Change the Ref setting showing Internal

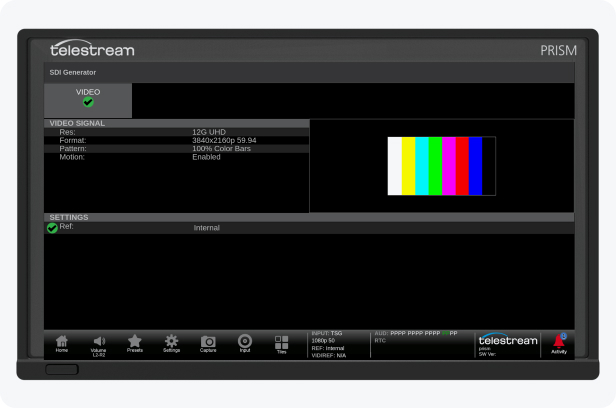click(206, 228)
